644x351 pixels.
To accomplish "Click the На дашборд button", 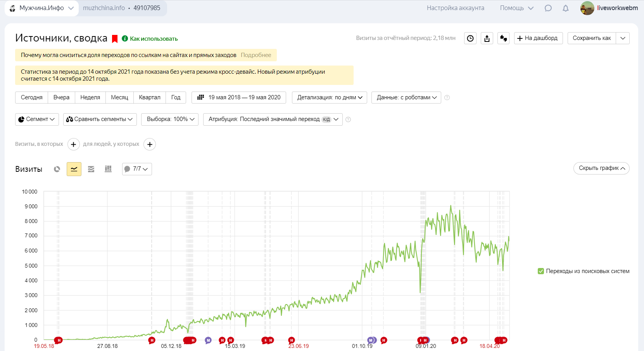I will pyautogui.click(x=538, y=38).
